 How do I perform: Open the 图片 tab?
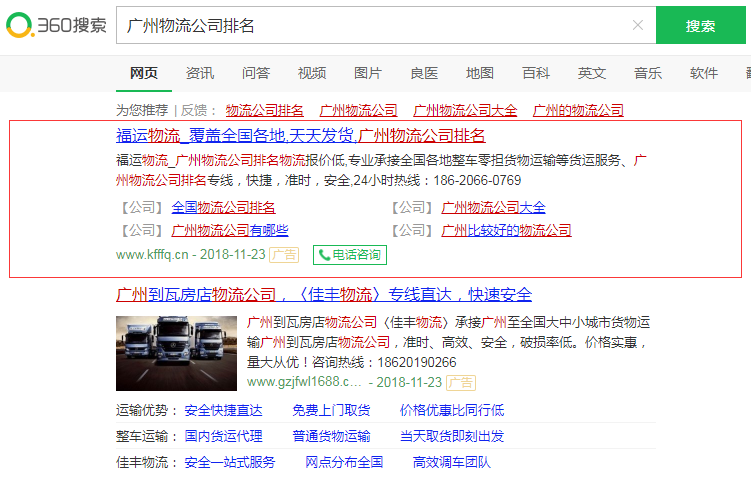368,73
